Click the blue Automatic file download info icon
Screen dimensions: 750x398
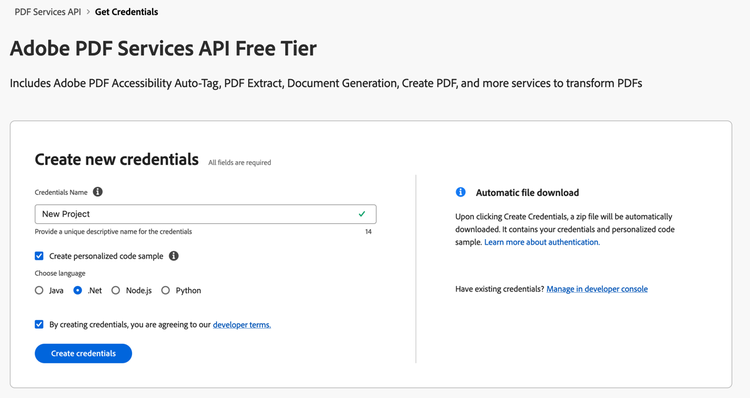(x=461, y=192)
